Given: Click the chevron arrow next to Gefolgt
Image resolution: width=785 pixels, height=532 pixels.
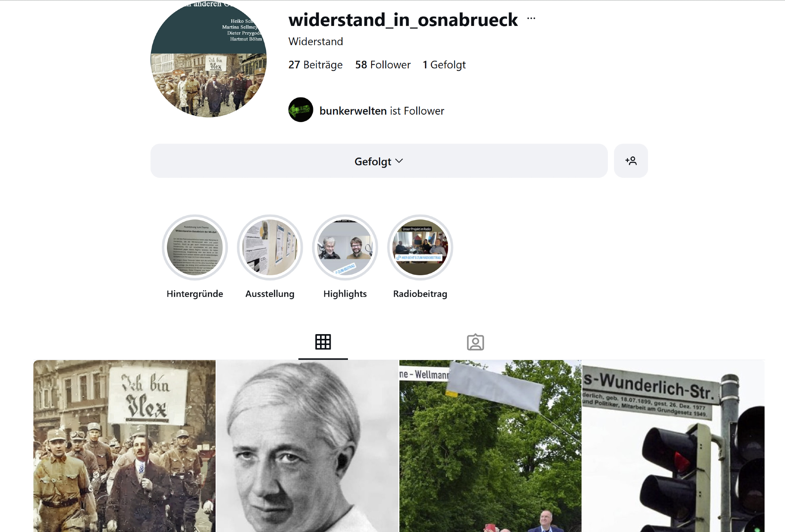Looking at the screenshot, I should click(x=399, y=161).
